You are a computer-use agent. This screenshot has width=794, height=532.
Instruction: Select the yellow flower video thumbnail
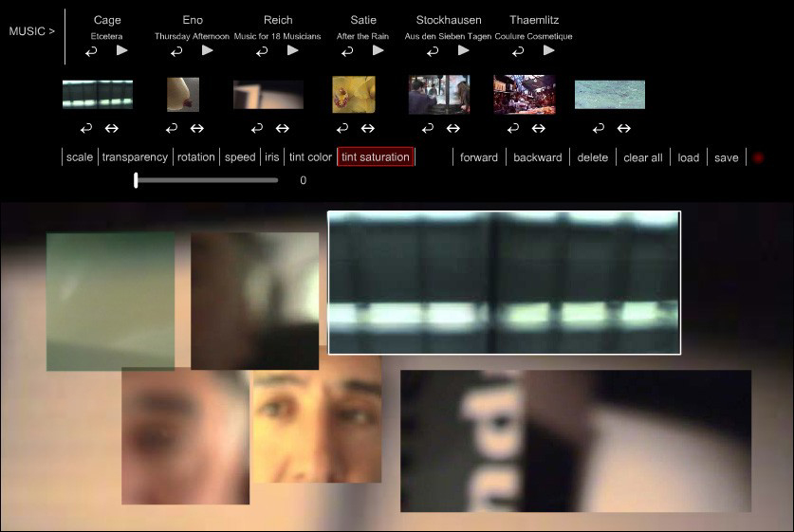[354, 95]
